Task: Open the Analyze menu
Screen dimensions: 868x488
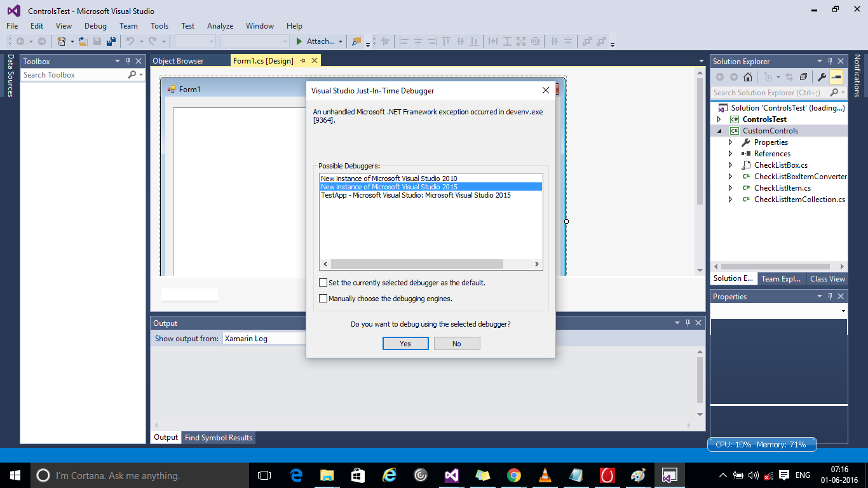Action: tap(220, 26)
